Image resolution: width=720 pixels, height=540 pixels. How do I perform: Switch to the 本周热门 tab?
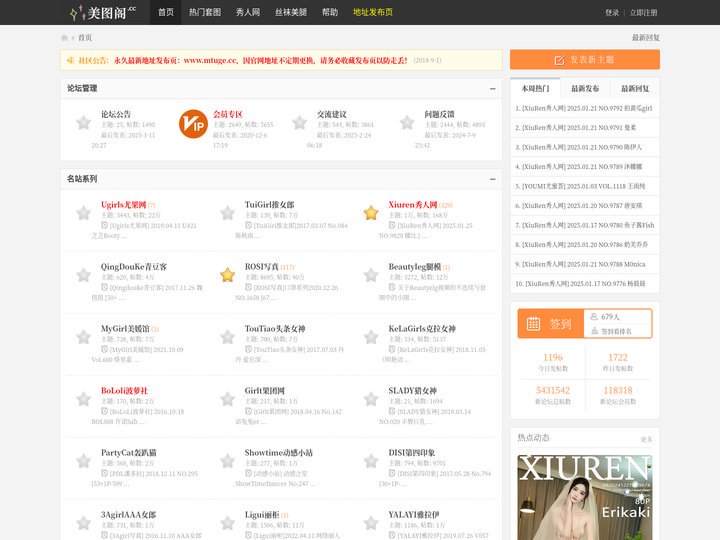[x=535, y=89]
